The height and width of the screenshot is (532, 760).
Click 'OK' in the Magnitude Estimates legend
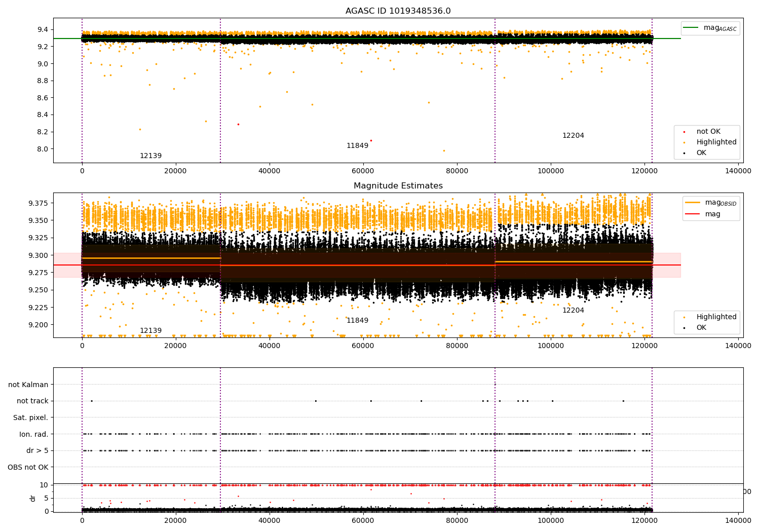click(701, 328)
